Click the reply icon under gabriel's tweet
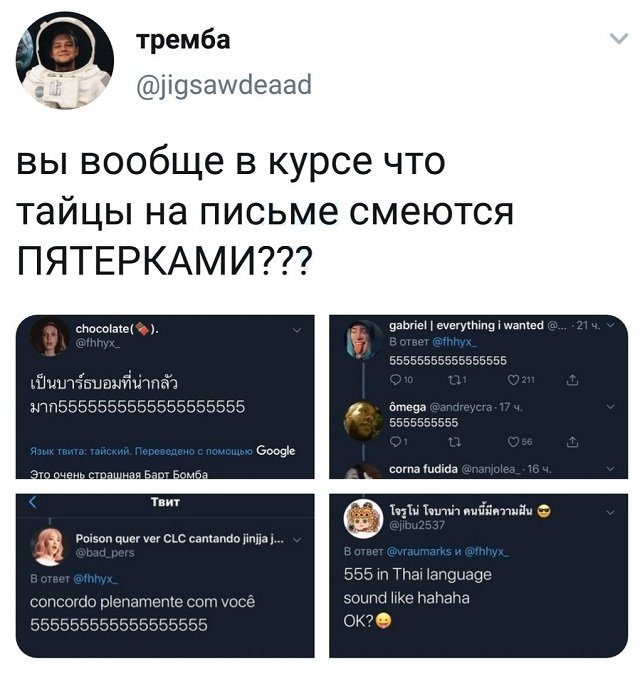Screen dimensions: 640x676 395,380
